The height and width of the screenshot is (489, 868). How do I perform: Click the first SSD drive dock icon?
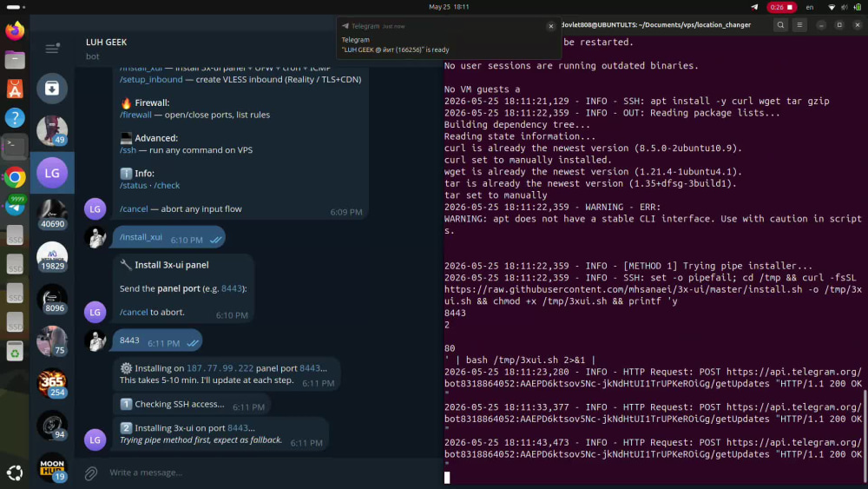tap(15, 235)
